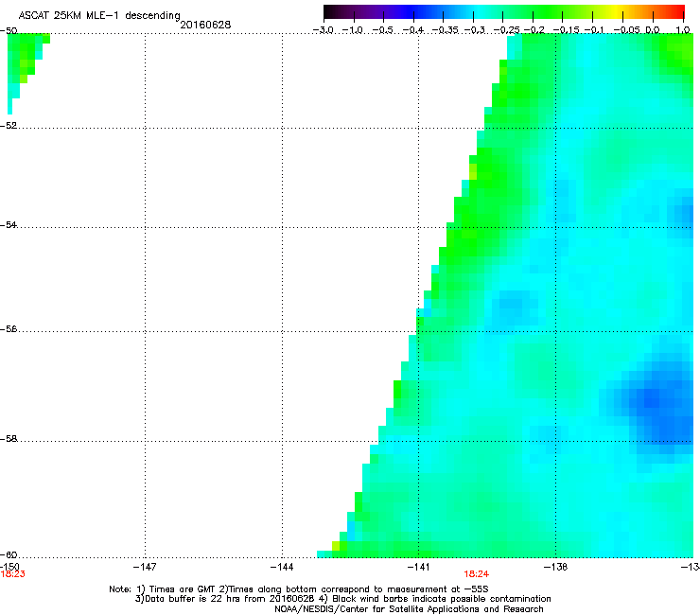
Task: Click the date label 20160628
Action: 205,25
